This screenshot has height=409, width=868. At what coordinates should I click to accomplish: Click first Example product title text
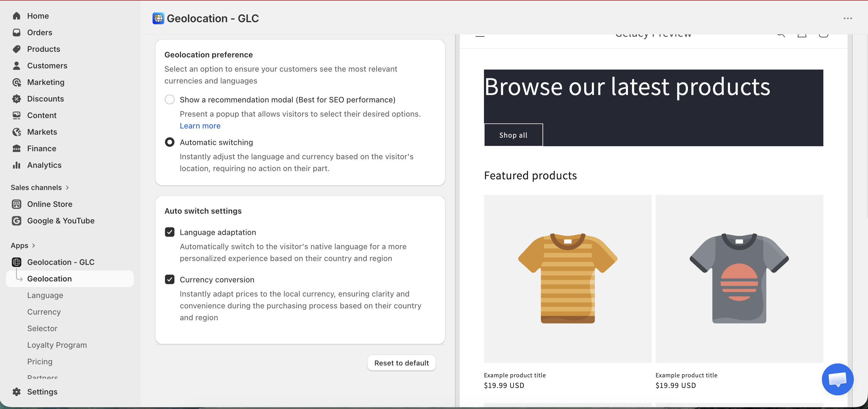click(x=515, y=375)
